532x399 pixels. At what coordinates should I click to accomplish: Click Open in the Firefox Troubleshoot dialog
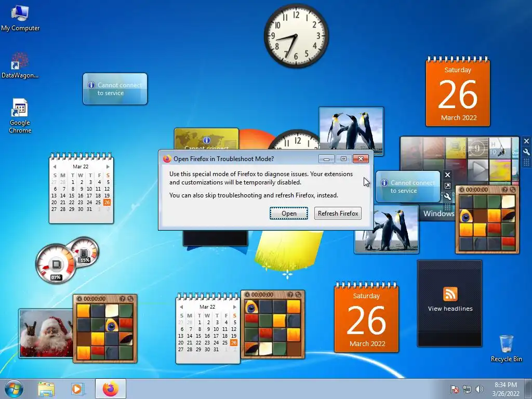(x=289, y=214)
